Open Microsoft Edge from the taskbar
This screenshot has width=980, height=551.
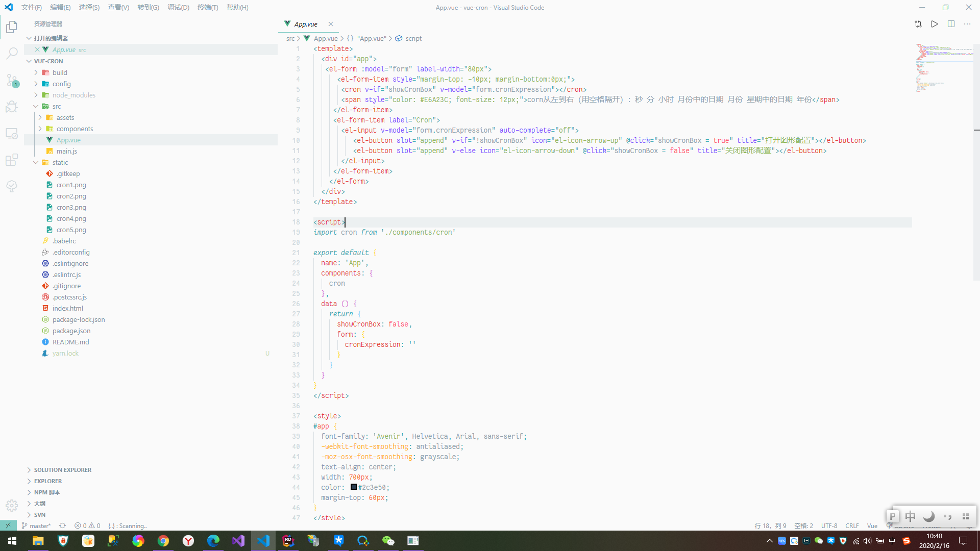[213, 541]
